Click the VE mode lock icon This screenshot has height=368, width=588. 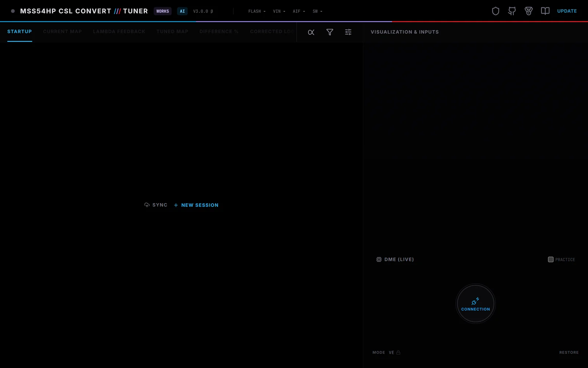398,352
